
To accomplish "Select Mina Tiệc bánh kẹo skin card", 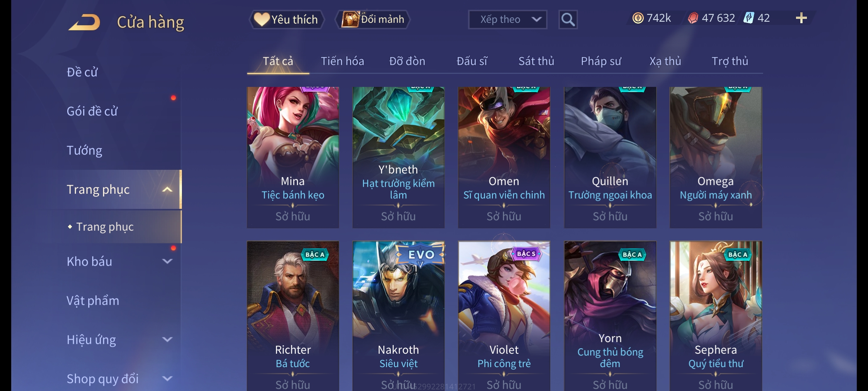I will [293, 157].
